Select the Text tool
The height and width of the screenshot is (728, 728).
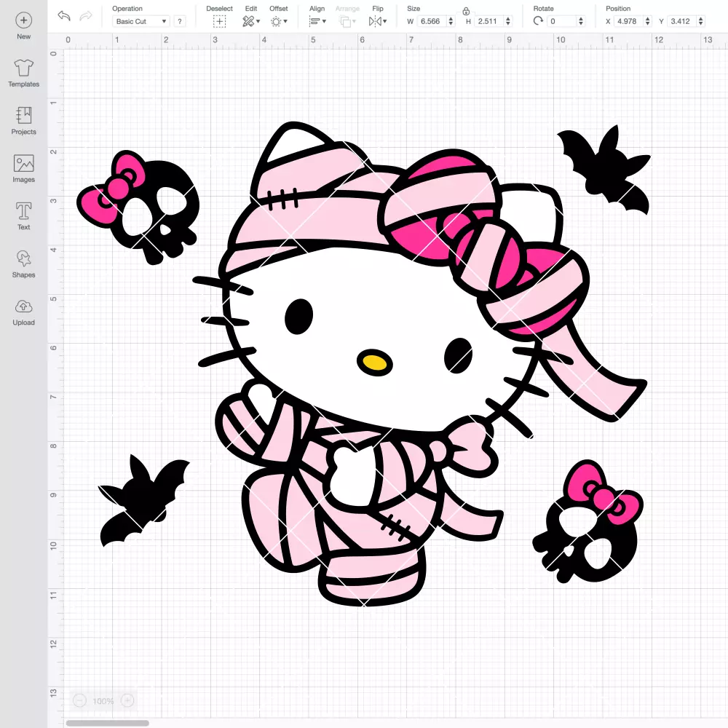[x=24, y=216]
